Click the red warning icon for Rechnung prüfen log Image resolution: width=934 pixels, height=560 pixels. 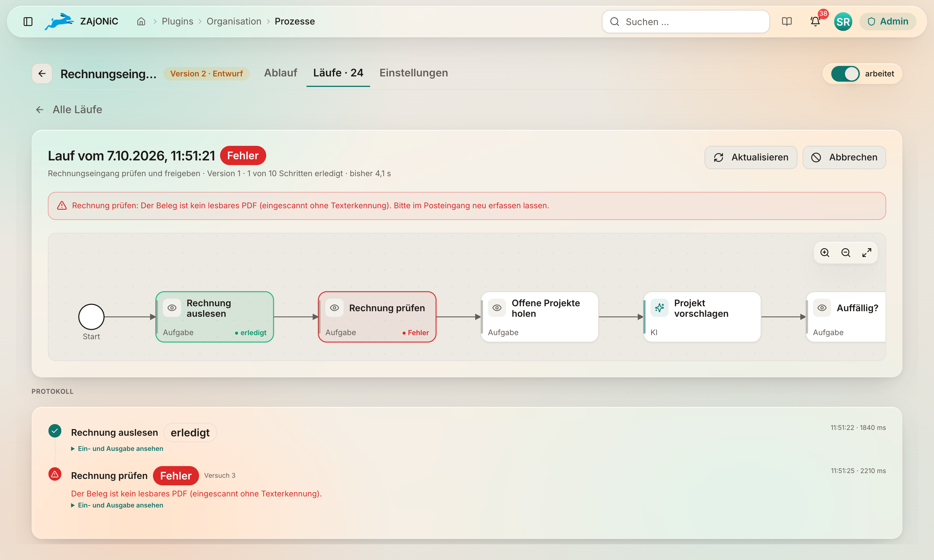coord(55,474)
